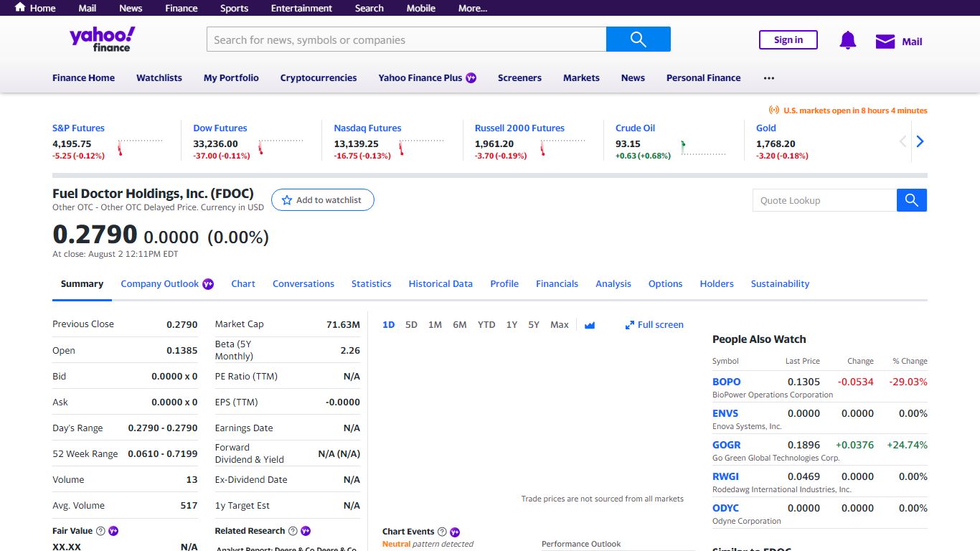Open the Nasdaq Futures quote
The height and width of the screenshot is (551, 980).
367,128
